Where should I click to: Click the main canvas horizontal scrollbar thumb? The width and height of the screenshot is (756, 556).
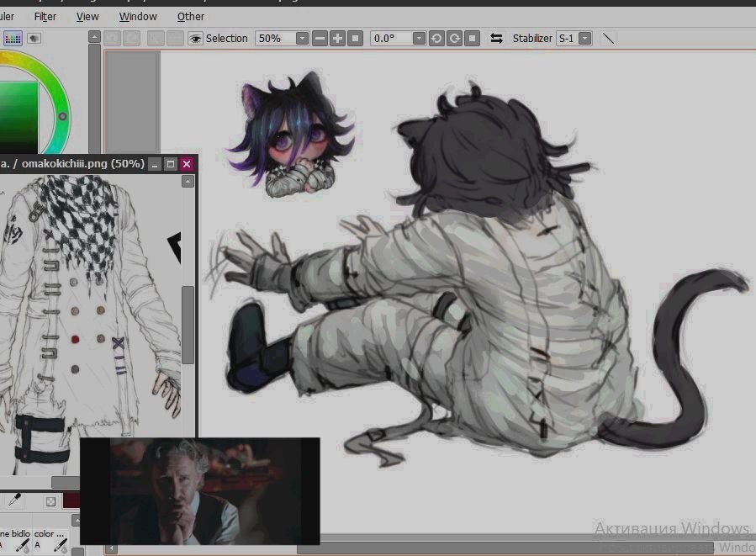505,548
